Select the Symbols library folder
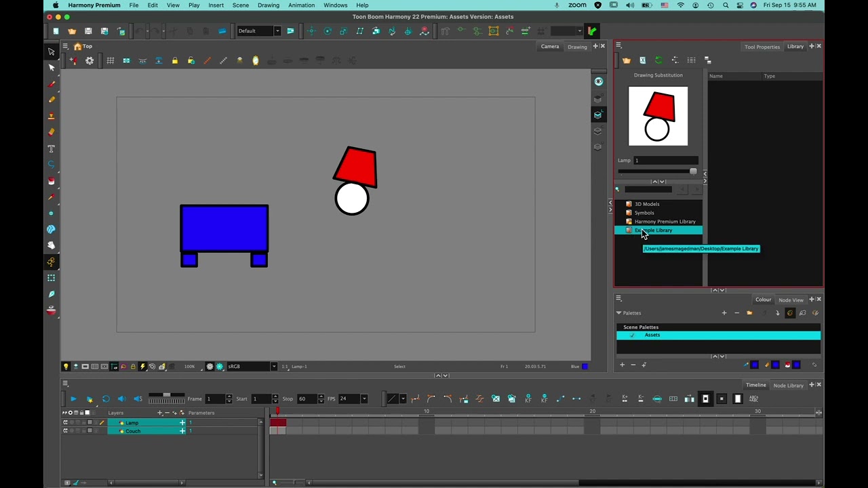This screenshot has width=868, height=488. (644, 213)
